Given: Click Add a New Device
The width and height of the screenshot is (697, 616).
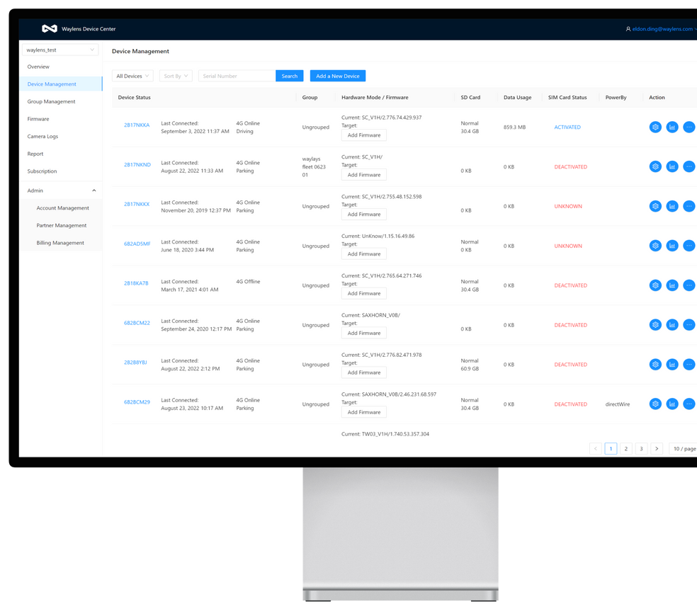Looking at the screenshot, I should click(338, 76).
